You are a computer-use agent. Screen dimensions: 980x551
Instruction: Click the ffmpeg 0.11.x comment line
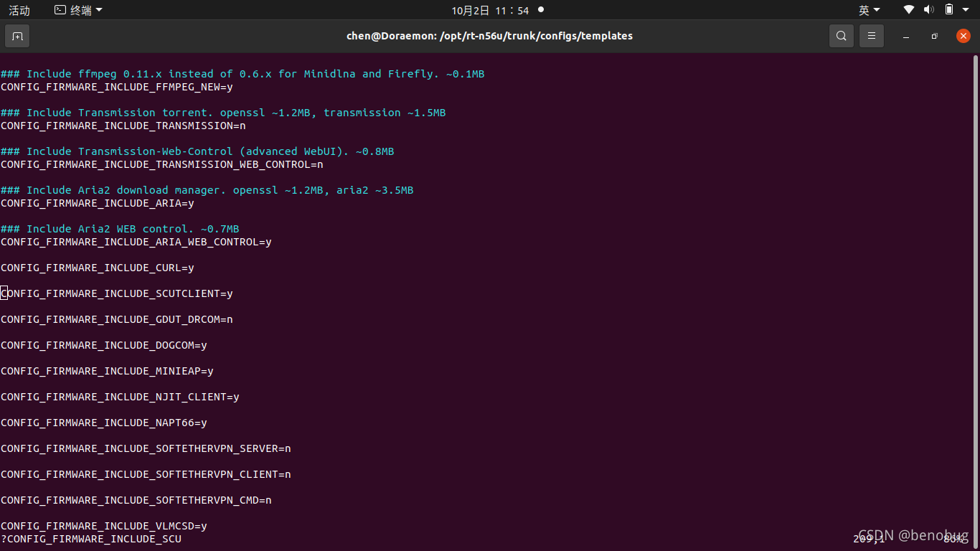tap(242, 74)
